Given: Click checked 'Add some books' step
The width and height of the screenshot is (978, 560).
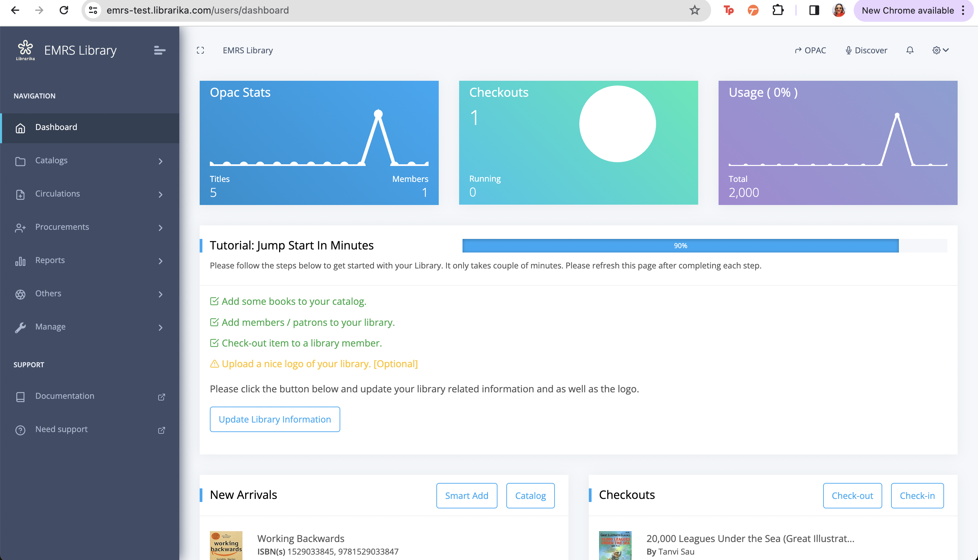Looking at the screenshot, I should tap(293, 301).
